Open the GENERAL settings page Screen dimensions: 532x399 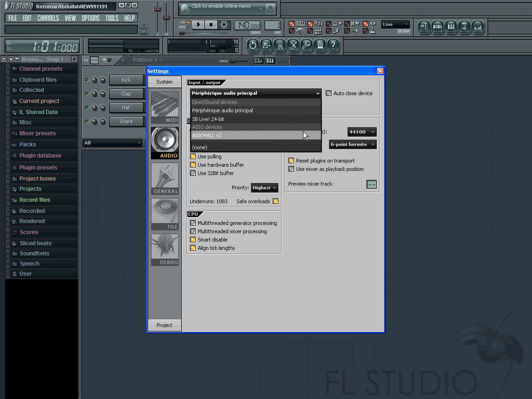(165, 178)
